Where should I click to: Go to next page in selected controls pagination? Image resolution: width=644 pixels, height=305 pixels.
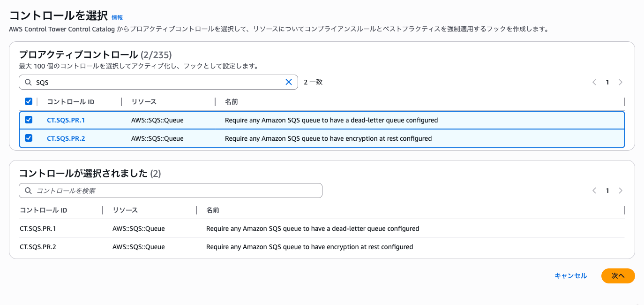(x=621, y=191)
